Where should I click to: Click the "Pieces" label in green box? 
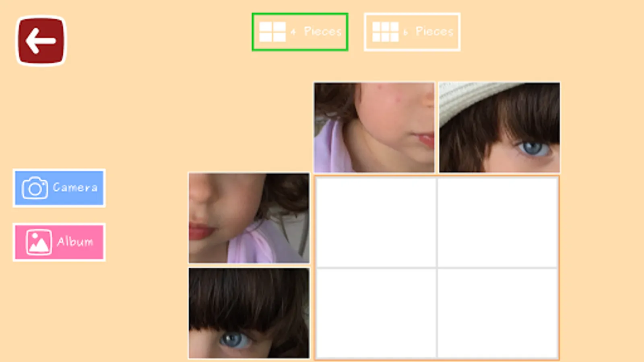coord(323,31)
